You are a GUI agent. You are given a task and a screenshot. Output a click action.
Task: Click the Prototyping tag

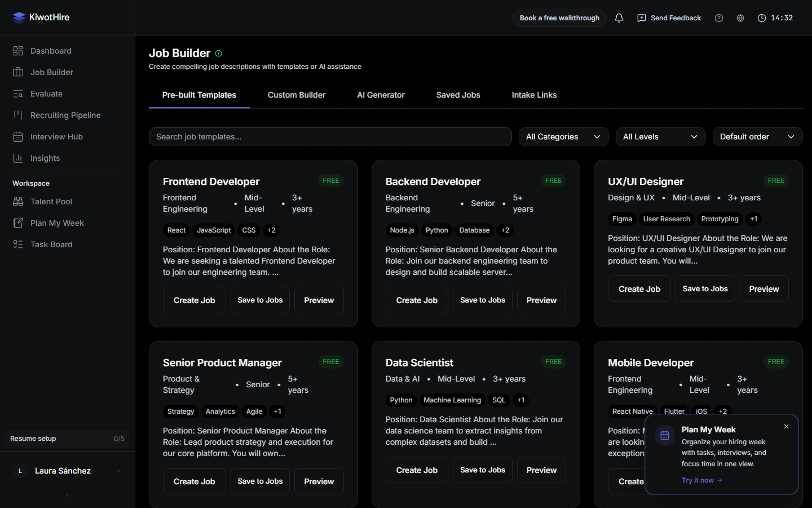[x=720, y=219]
